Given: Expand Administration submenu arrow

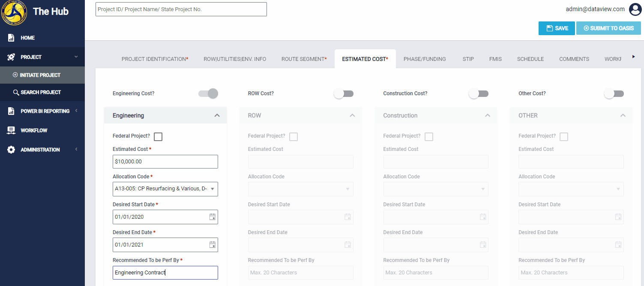Looking at the screenshot, I should pyautogui.click(x=76, y=149).
